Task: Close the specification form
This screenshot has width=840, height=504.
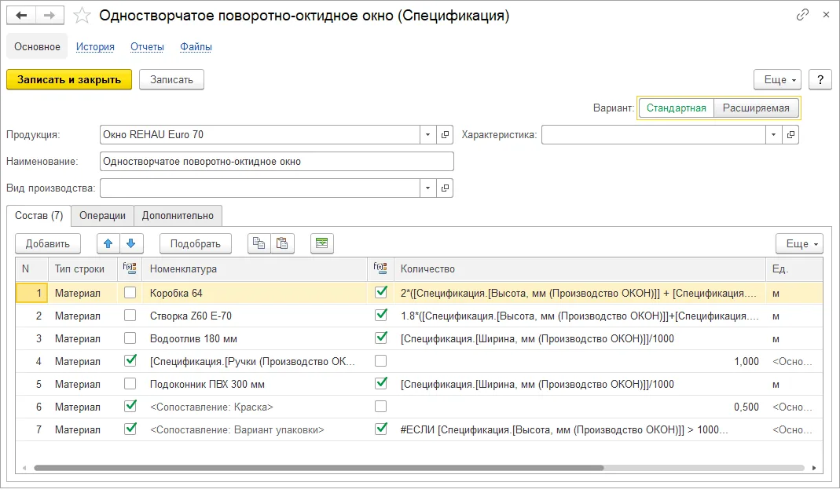Action: [826, 15]
